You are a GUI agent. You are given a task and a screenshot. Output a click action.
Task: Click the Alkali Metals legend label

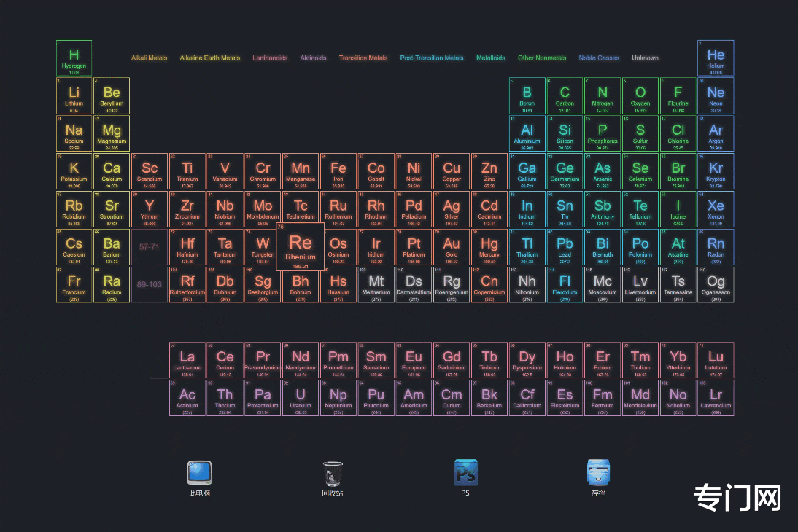[x=149, y=58]
